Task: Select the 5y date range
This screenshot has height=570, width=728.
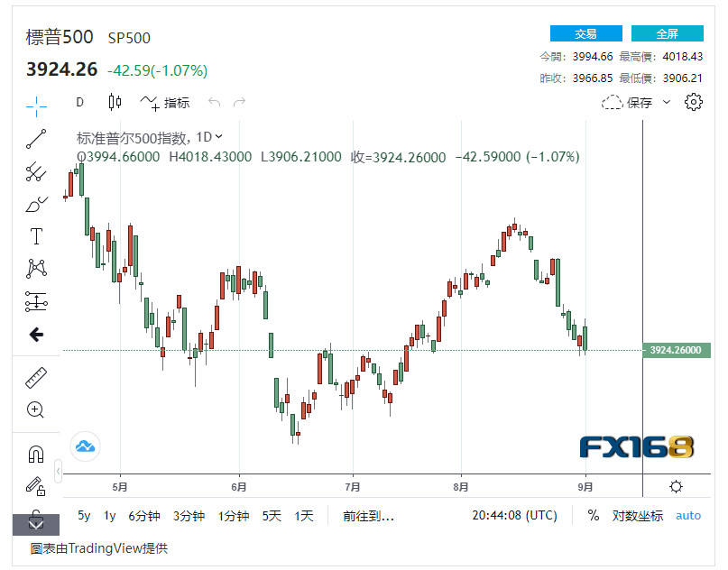Action: pos(84,515)
